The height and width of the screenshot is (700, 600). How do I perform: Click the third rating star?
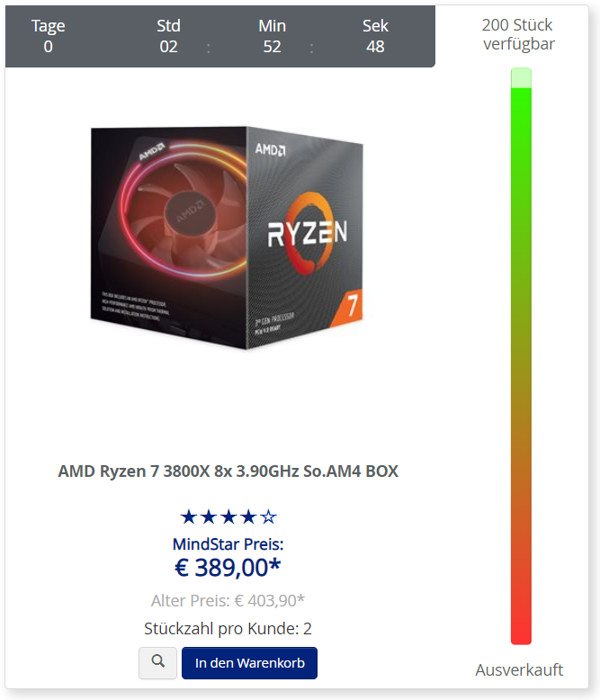[x=228, y=517]
